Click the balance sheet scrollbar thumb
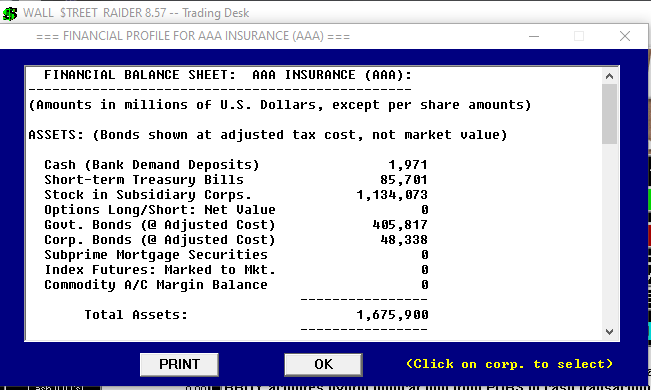This screenshot has width=651, height=390. (609, 114)
